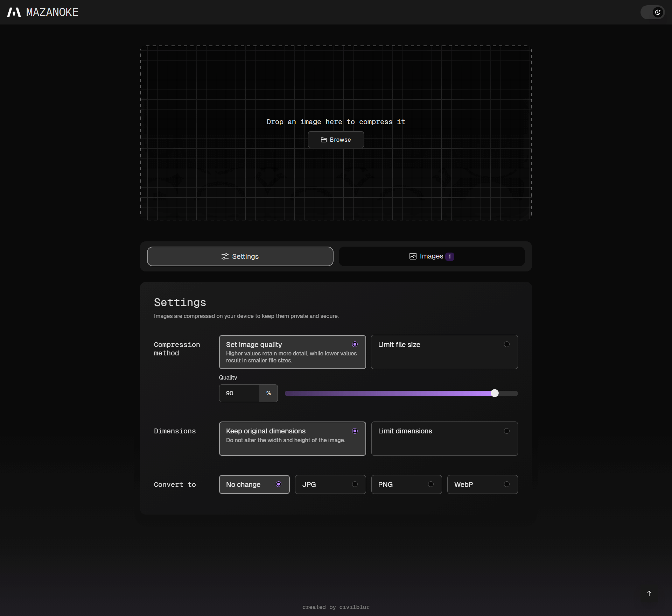Click the image icon on the Images tab

(412, 256)
